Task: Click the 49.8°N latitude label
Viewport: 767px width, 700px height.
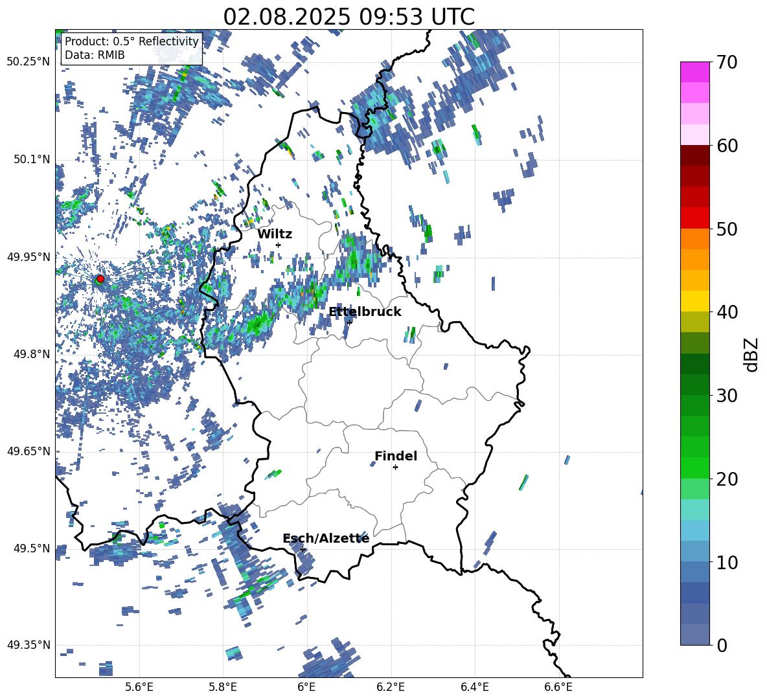Action: point(31,354)
